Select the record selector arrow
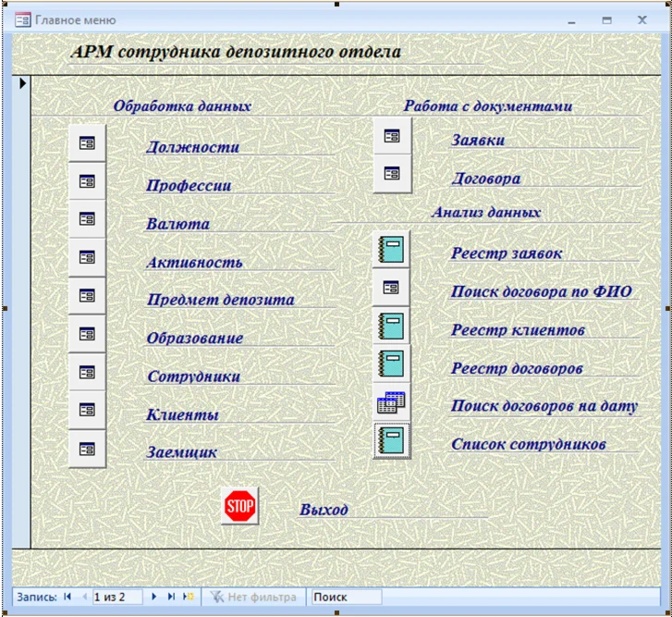The height and width of the screenshot is (617, 672). [x=23, y=82]
